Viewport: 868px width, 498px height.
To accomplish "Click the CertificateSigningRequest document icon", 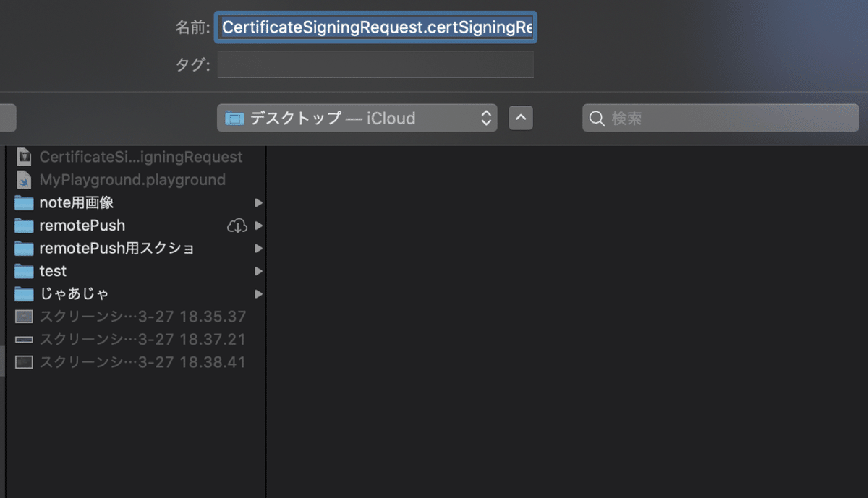I will pos(23,157).
